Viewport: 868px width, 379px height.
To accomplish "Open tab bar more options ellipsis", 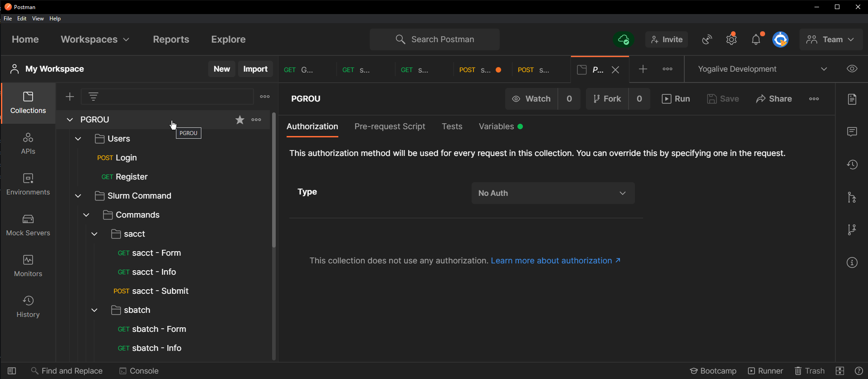I will click(x=668, y=69).
